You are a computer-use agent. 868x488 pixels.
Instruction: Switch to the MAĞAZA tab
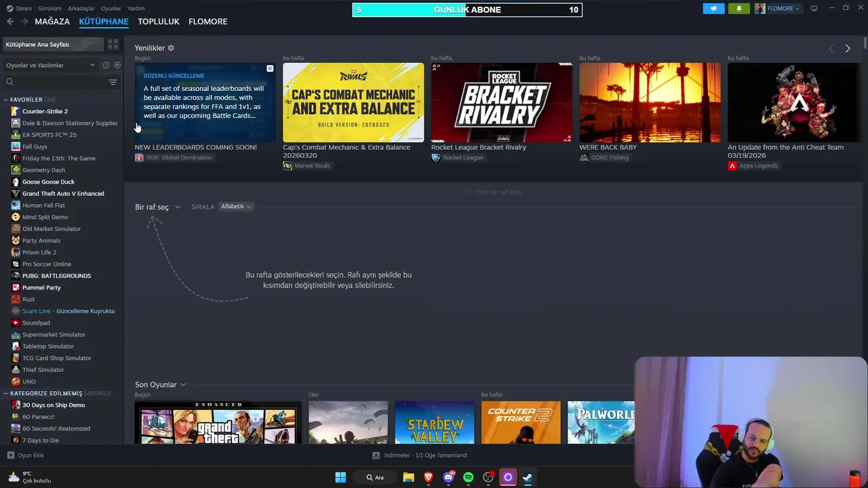pos(52,22)
